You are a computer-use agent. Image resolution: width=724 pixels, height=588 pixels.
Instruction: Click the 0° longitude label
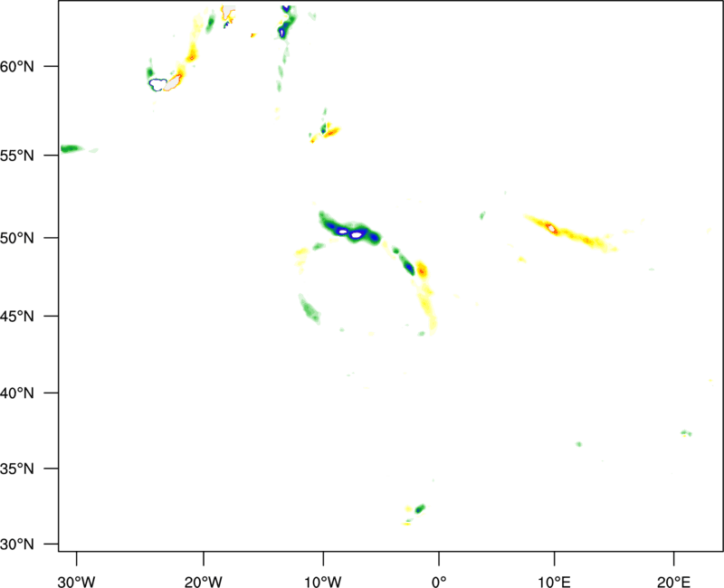pos(439,582)
